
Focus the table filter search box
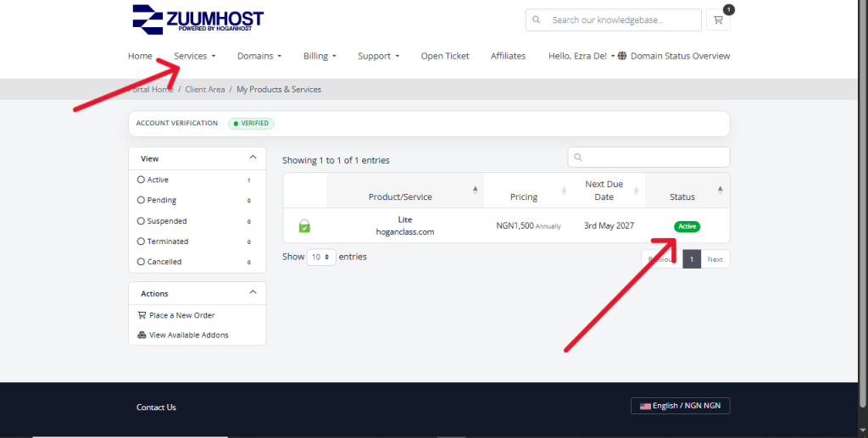(x=648, y=157)
